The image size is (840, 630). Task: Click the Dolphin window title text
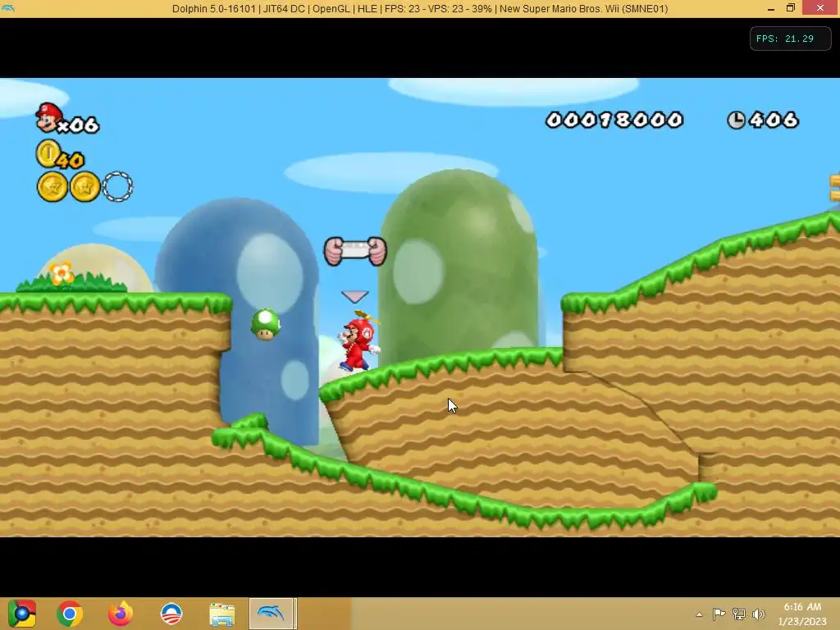pos(420,8)
